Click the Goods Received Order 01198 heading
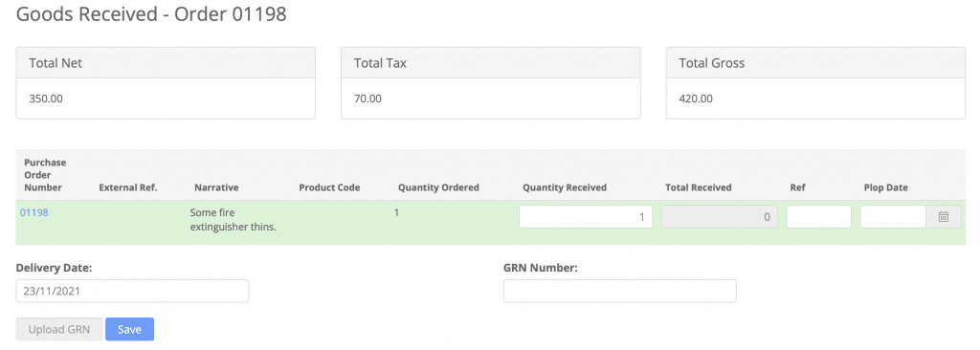 pyautogui.click(x=151, y=14)
